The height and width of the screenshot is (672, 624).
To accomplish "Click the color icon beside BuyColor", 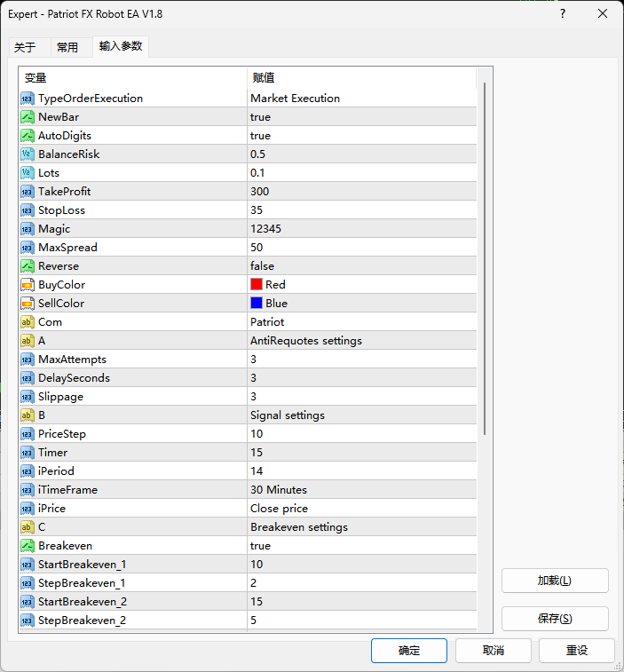I will 28,285.
